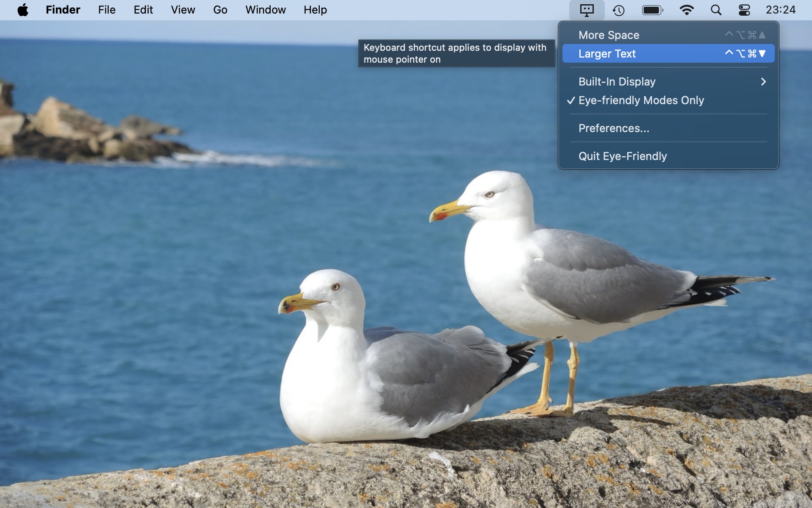Click Quit Eye-Friendly

tap(622, 156)
